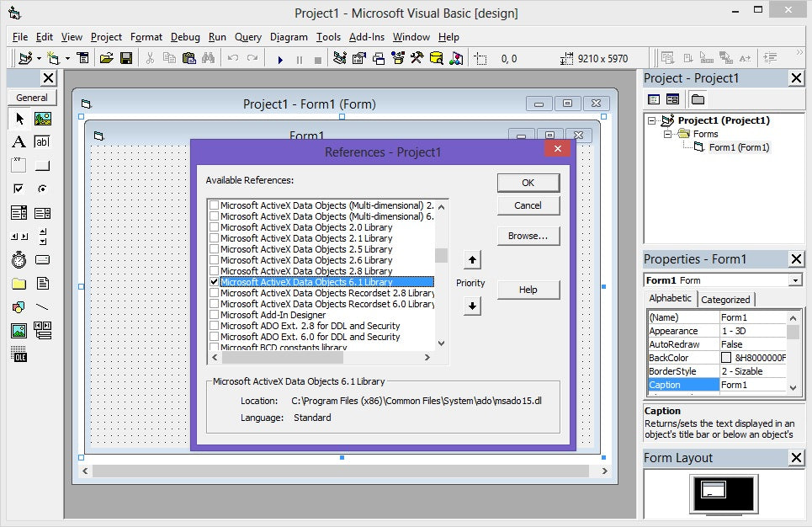Pick the Label tool (letter A)
Viewport: 812px width, 527px height.
click(19, 141)
